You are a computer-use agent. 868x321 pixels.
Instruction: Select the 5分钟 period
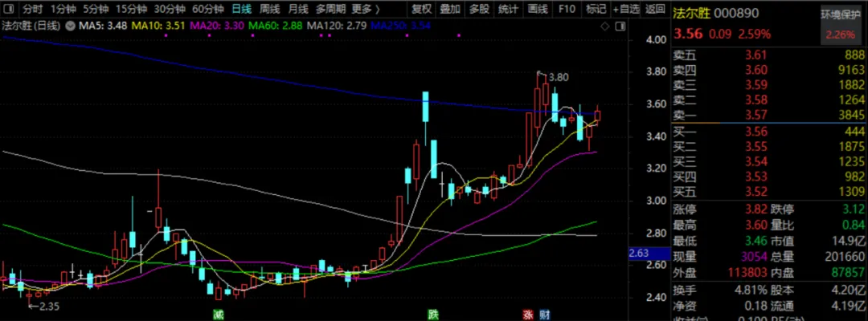pos(96,9)
